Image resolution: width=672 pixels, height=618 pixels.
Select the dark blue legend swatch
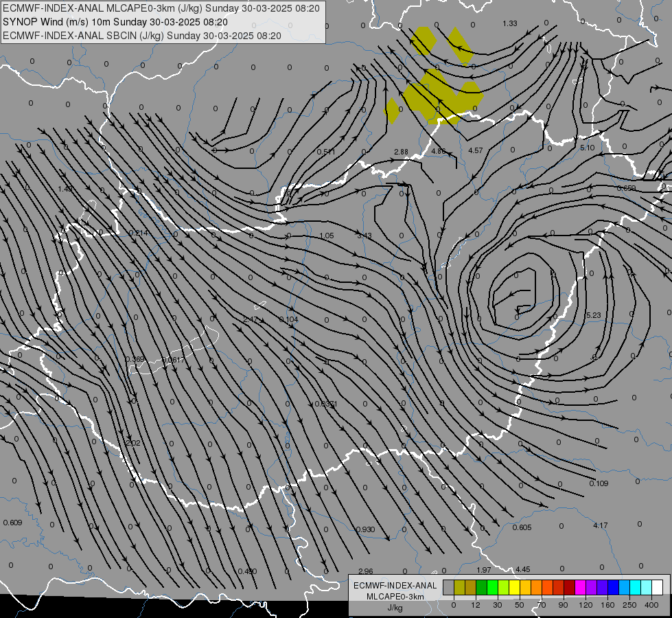[613, 587]
